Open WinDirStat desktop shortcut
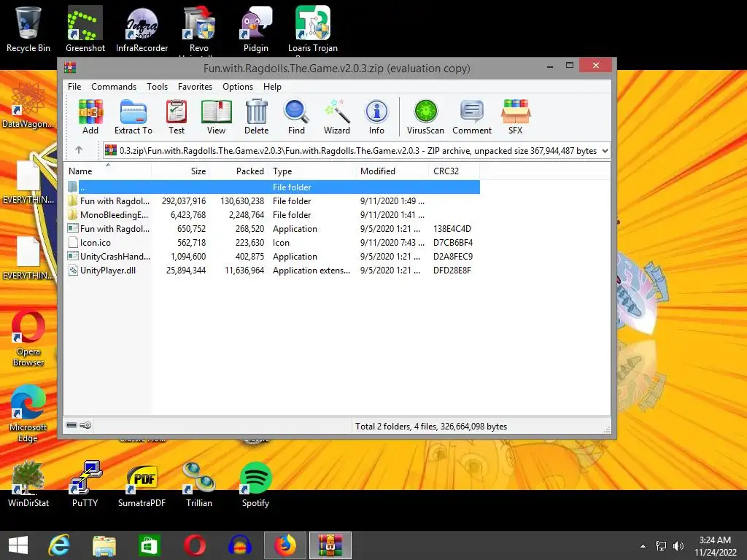The height and width of the screenshot is (560, 747). coord(28,484)
